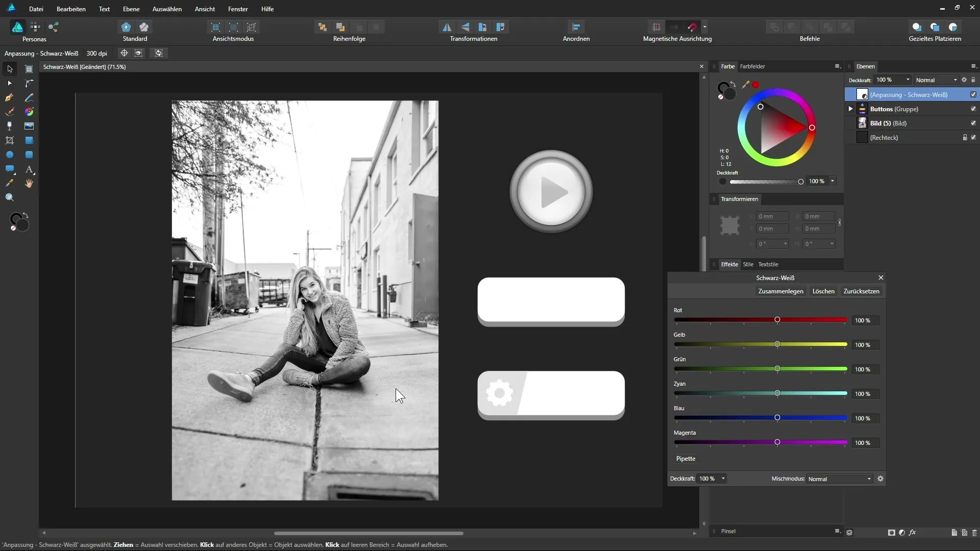Screen dimensions: 980x551
Task: Select the Fill gradient tool
Action: 29,112
